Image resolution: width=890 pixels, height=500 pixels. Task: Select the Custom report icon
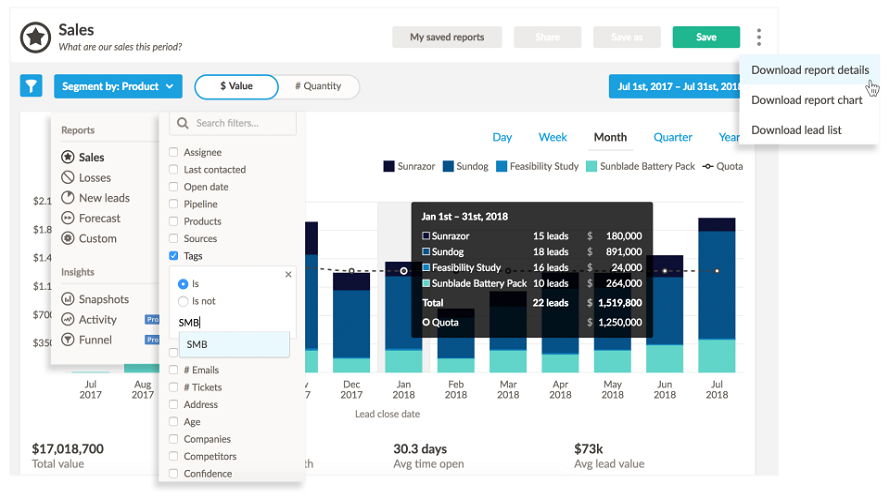tap(68, 239)
